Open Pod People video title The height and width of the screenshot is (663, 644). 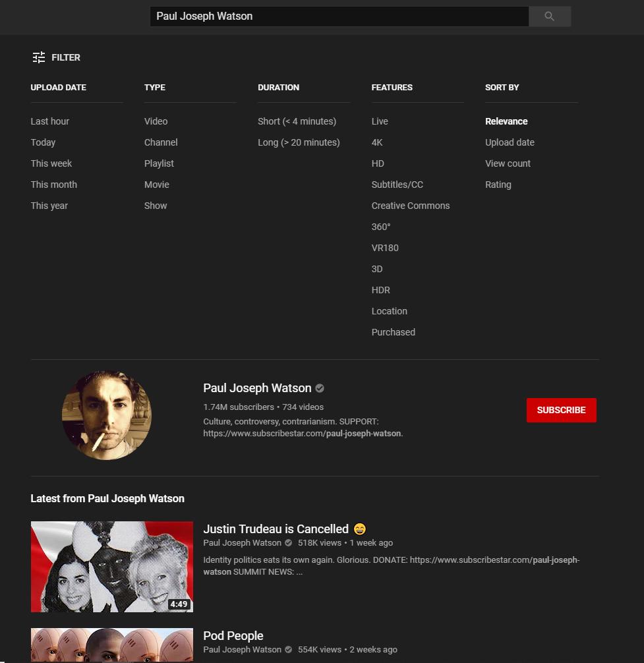[x=233, y=636]
